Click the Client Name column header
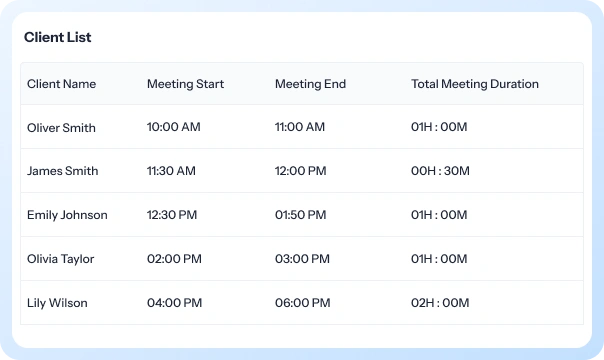The image size is (604, 360). pos(61,84)
